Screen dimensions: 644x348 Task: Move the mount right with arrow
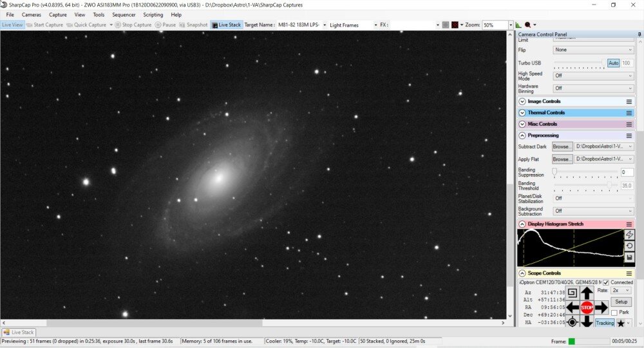601,307
